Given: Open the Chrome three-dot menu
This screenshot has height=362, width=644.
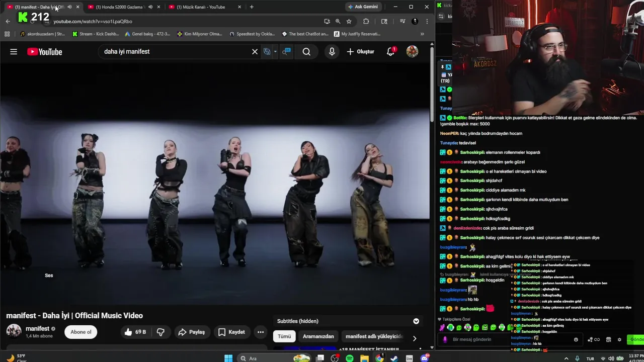Looking at the screenshot, I should (x=427, y=22).
